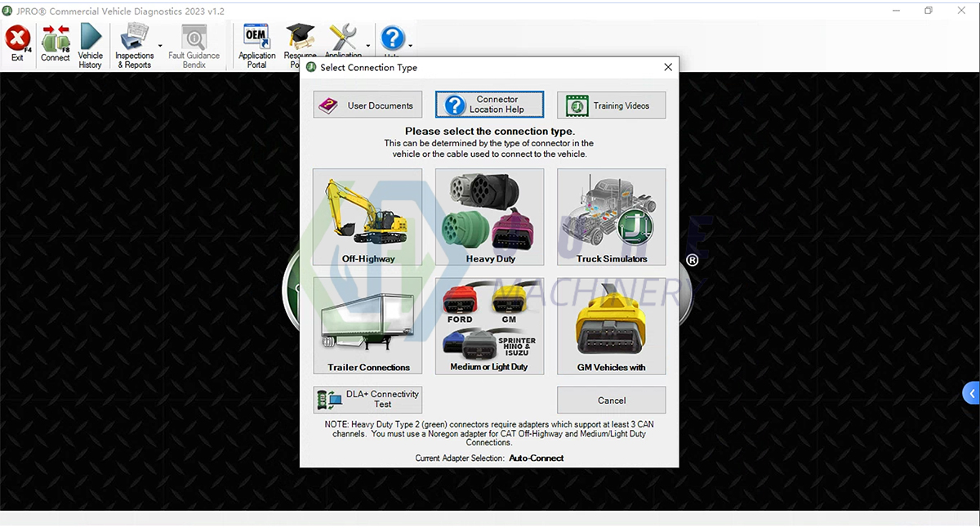Expand the Inspections & Reports dropdown arrow
This screenshot has width=980, height=528.
pyautogui.click(x=160, y=46)
